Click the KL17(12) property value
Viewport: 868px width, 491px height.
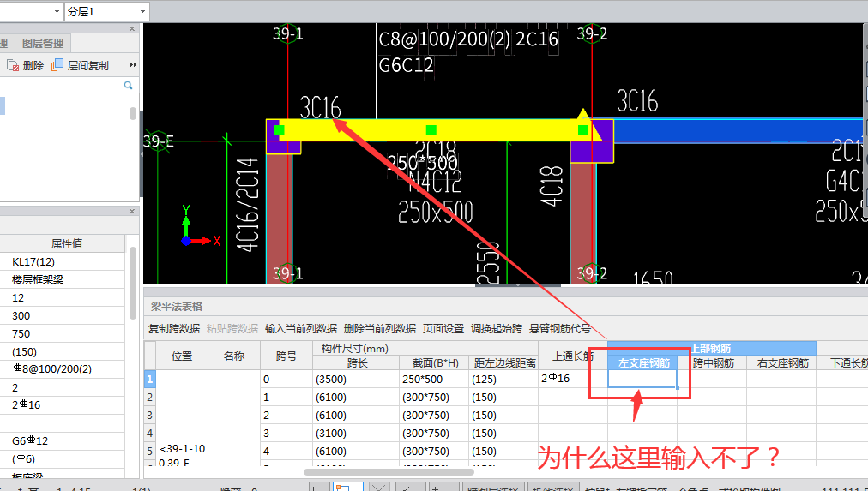tap(67, 261)
